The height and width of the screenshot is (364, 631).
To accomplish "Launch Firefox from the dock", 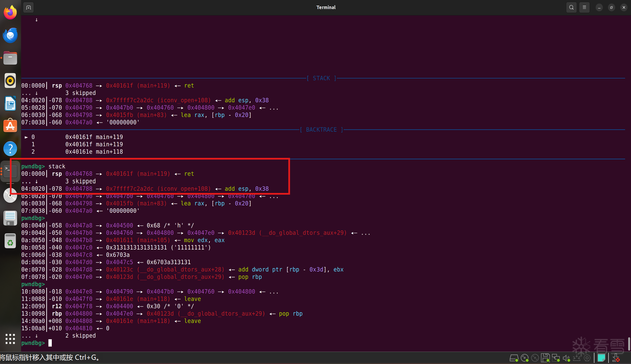I will pos(10,13).
